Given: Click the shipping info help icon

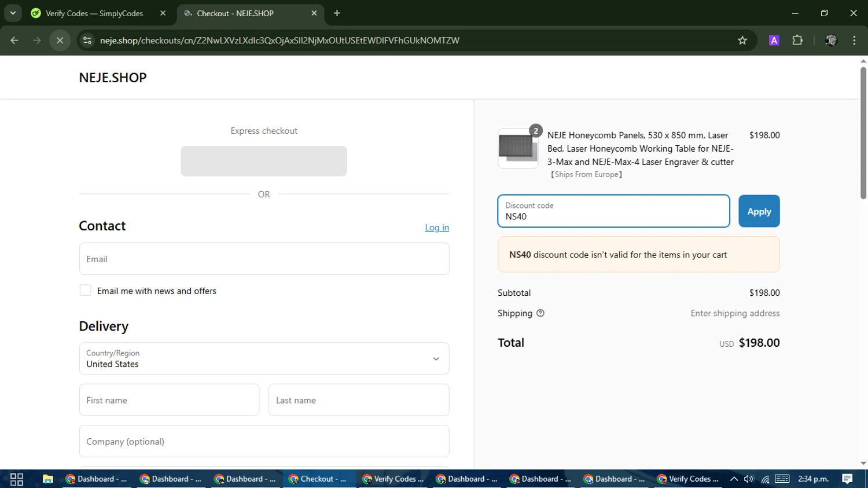Looking at the screenshot, I should click(540, 313).
